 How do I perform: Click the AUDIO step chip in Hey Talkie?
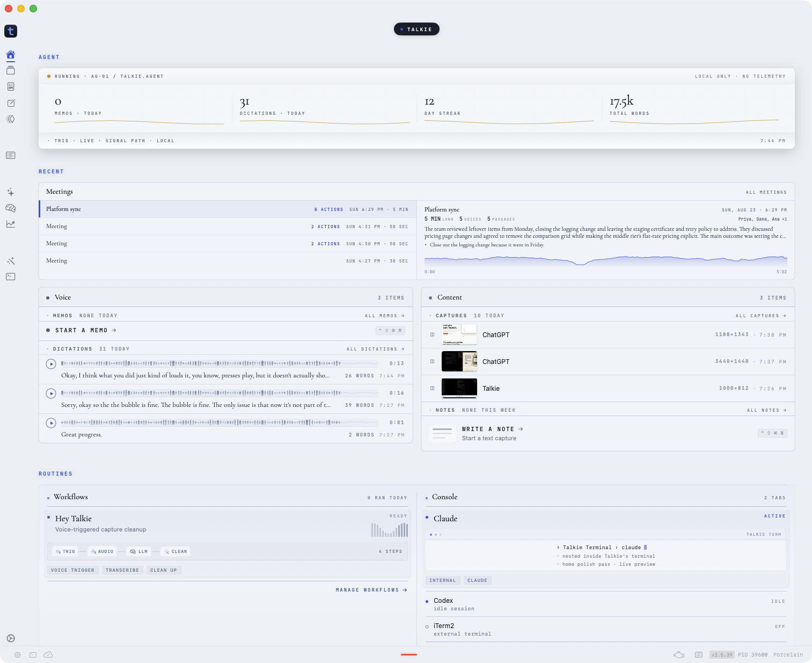(x=103, y=551)
